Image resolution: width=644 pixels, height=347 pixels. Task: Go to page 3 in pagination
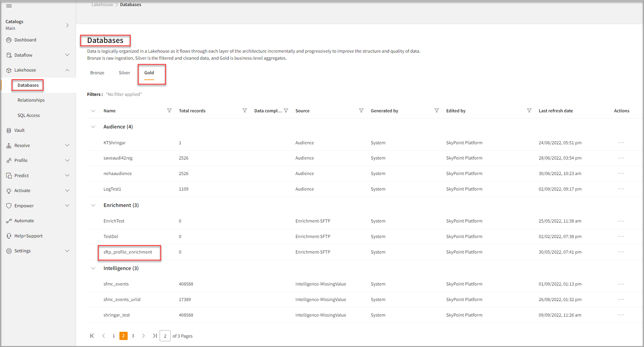tap(133, 336)
